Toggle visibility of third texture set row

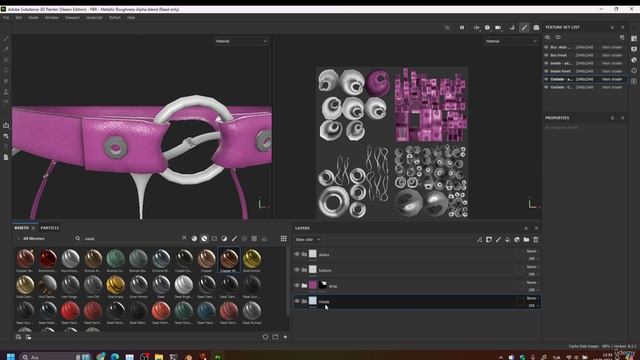[x=547, y=63]
